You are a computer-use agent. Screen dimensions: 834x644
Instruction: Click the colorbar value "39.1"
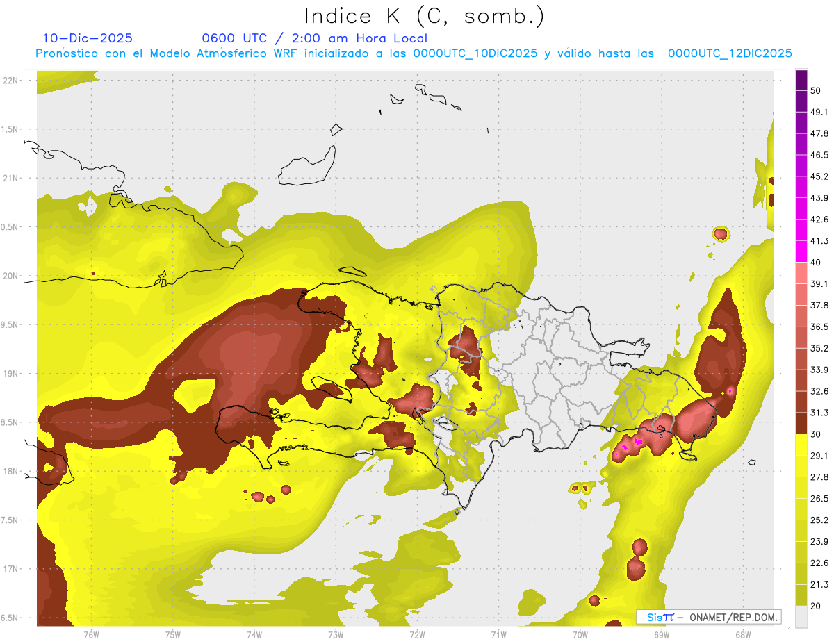[819, 284]
